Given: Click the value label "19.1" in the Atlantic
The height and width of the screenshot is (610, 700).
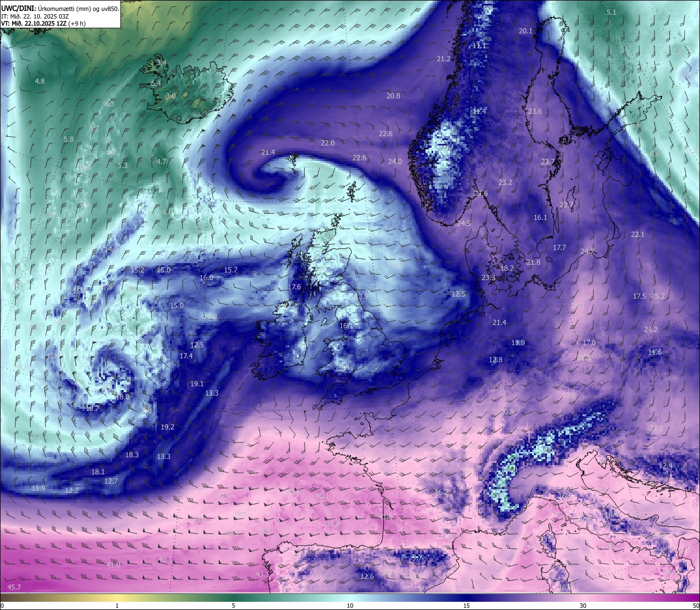Looking at the screenshot, I should pyautogui.click(x=197, y=384).
